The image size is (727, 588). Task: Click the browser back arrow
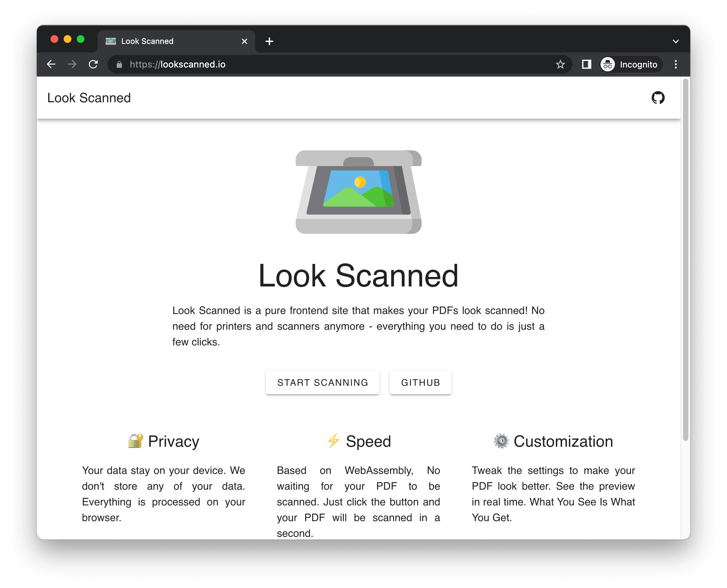[x=51, y=64]
